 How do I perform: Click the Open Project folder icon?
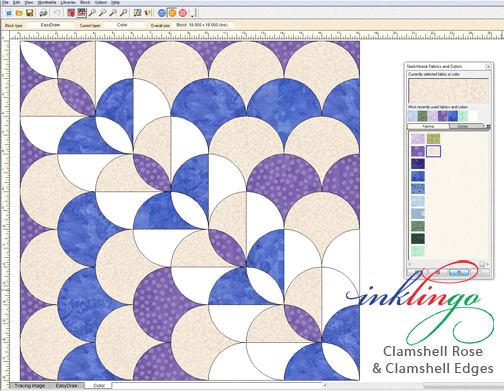click(x=19, y=13)
